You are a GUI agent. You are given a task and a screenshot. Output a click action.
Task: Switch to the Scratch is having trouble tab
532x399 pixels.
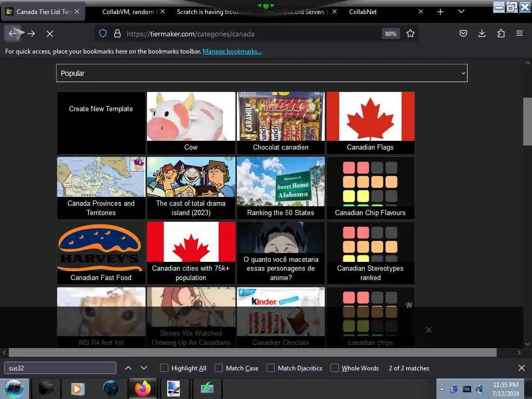tap(207, 12)
